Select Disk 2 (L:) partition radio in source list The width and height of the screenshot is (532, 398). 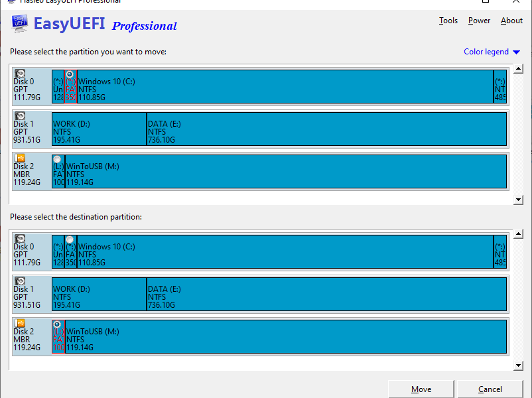(x=57, y=159)
